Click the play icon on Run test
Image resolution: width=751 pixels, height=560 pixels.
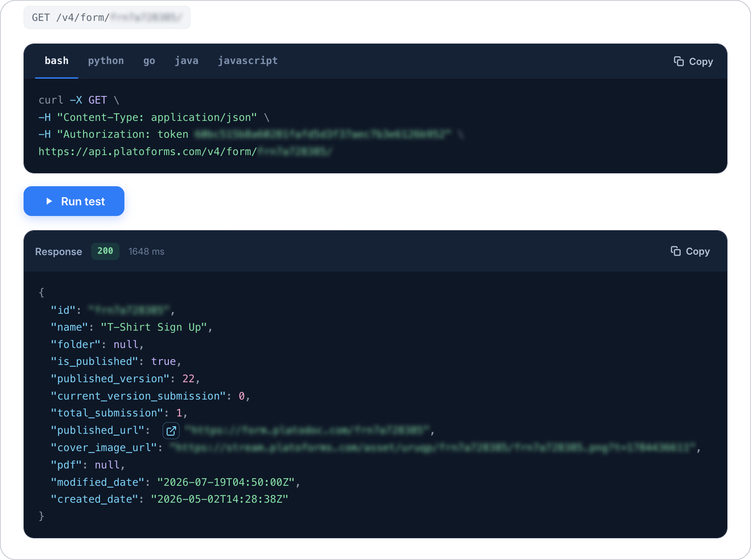coord(49,201)
